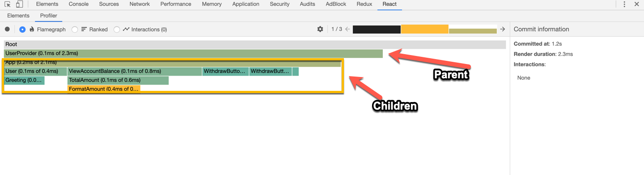This screenshot has height=175, width=644.
Task: Click the Interactions None value
Action: pyautogui.click(x=524, y=78)
